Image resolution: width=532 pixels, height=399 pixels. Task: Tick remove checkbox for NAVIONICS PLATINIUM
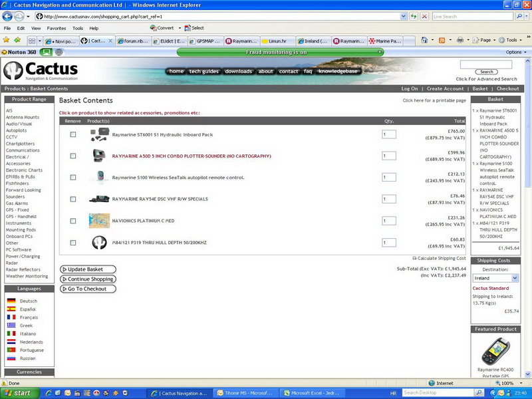[x=73, y=221]
